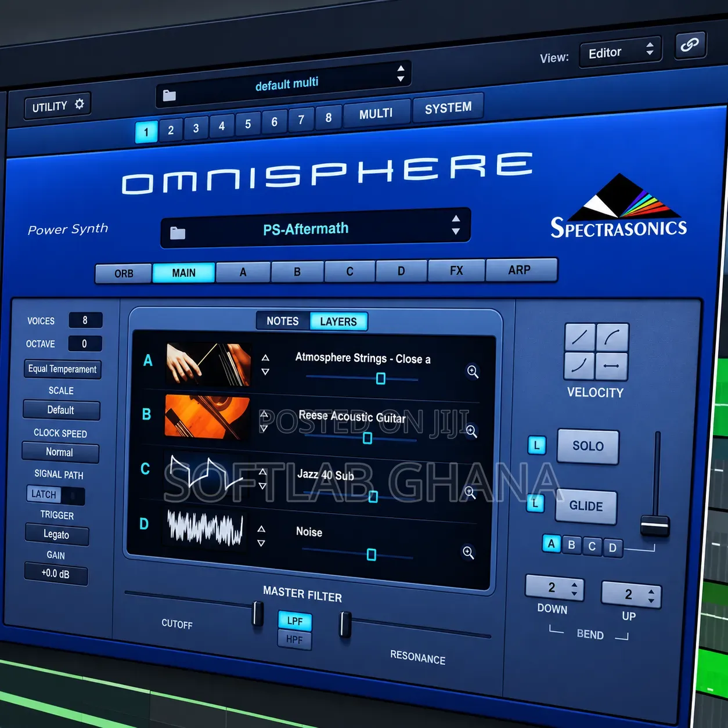Enable glide for layer A
Image resolution: width=728 pixels, height=728 pixels.
coord(552,544)
